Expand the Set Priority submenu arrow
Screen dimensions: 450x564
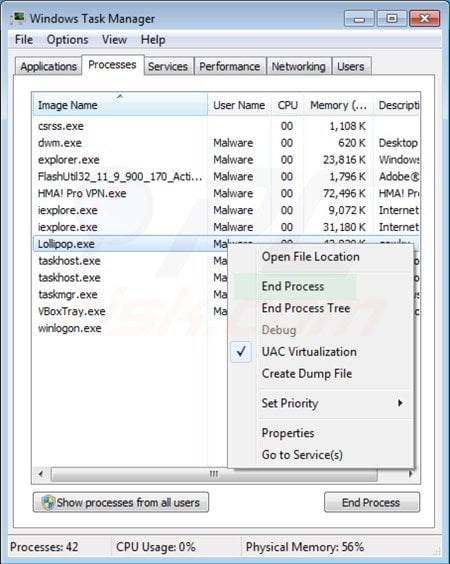coord(400,403)
